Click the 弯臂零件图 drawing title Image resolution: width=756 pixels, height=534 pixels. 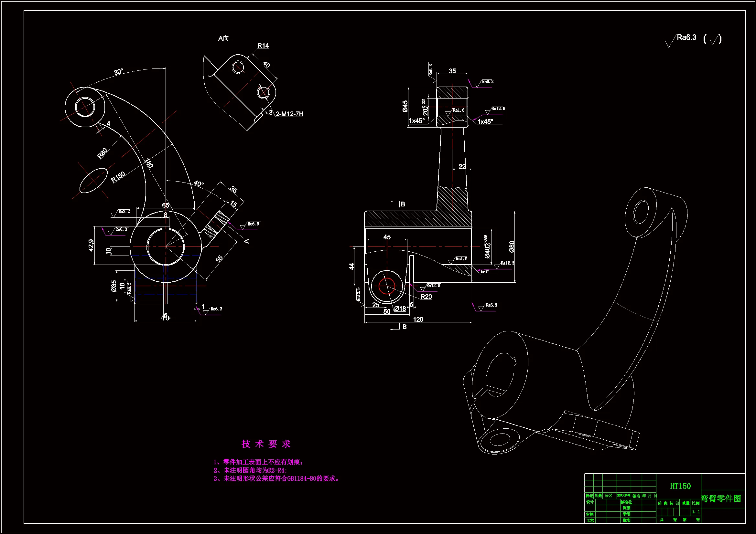[721, 498]
